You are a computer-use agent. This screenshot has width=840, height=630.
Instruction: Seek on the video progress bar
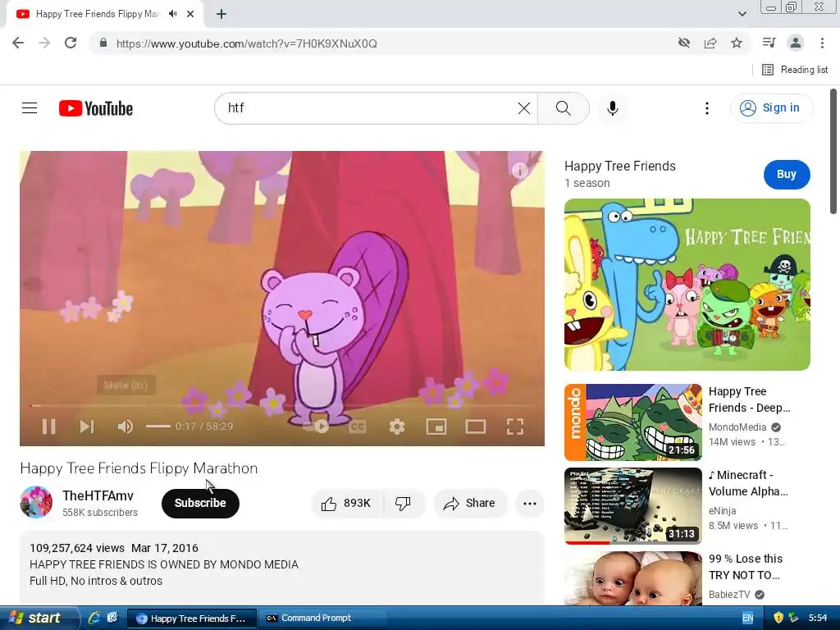(282, 405)
